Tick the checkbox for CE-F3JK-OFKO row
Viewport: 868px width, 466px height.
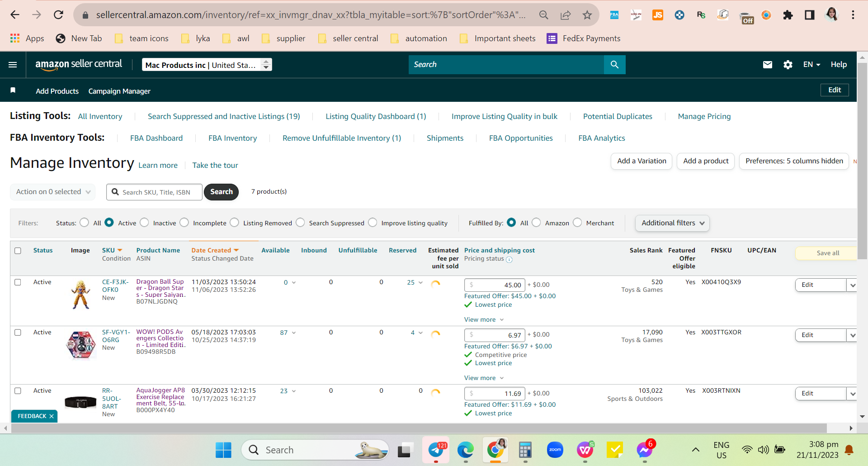point(18,282)
